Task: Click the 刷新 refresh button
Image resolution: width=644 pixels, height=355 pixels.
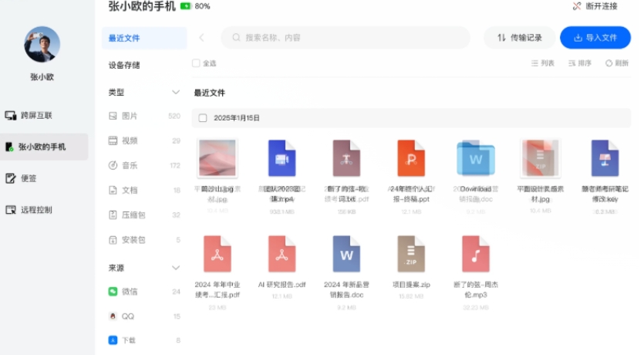Action: point(617,63)
